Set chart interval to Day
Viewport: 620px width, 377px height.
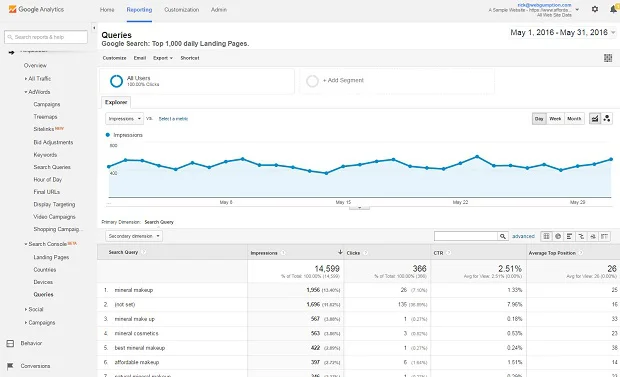point(539,119)
